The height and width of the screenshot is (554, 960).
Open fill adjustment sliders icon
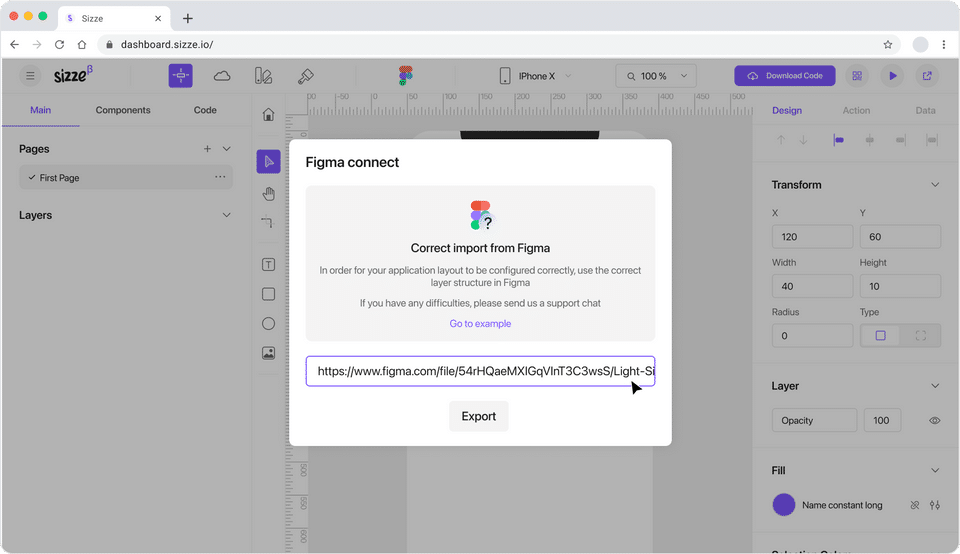(x=935, y=505)
